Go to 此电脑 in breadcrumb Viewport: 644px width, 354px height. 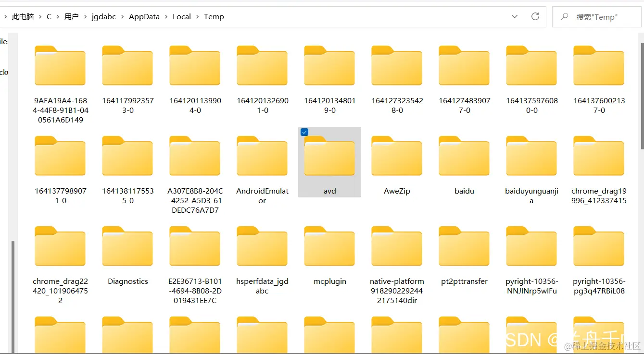click(x=23, y=16)
